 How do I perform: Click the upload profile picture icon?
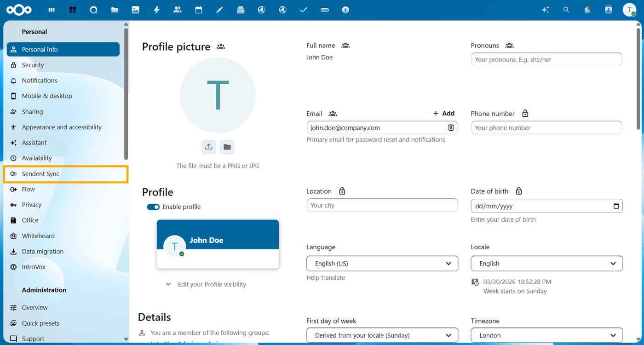[x=209, y=147]
